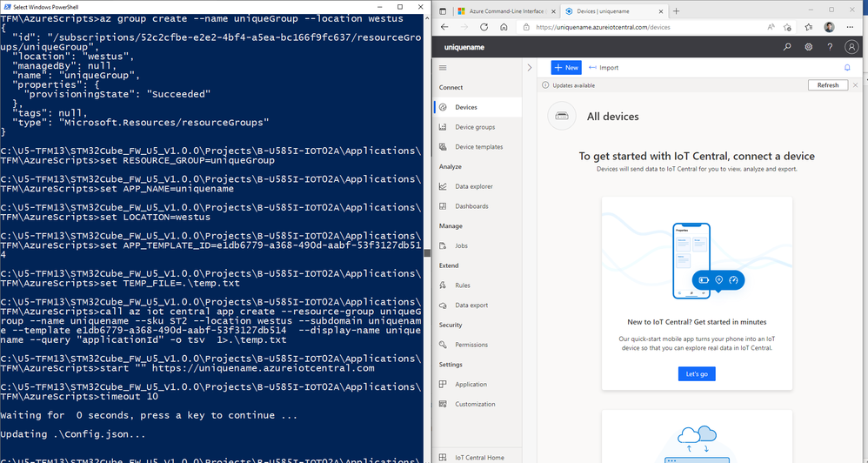Switch to Azure Command-Line Interface tab
868x463 pixels.
[x=506, y=11]
